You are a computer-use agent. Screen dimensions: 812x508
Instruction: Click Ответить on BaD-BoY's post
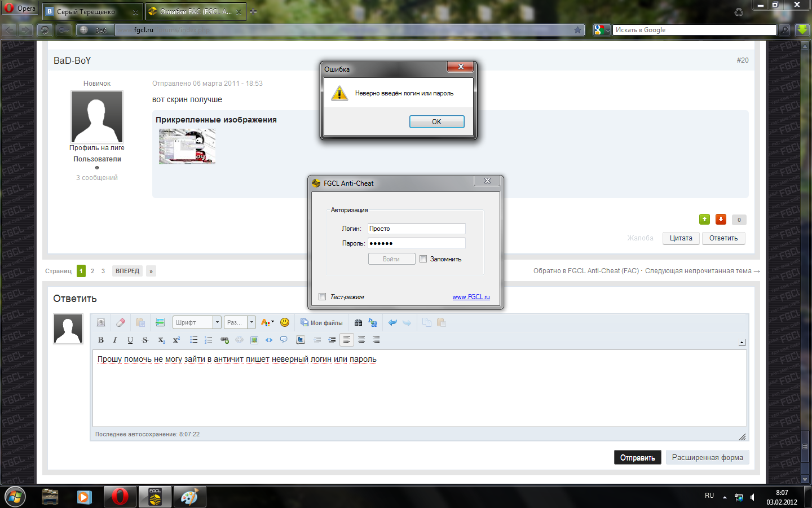pyautogui.click(x=723, y=238)
